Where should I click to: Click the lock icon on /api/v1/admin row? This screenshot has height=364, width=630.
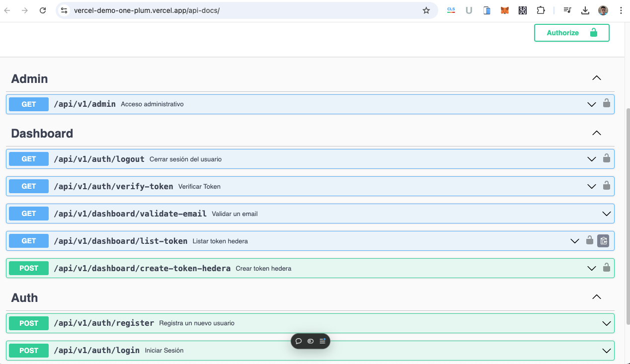607,104
